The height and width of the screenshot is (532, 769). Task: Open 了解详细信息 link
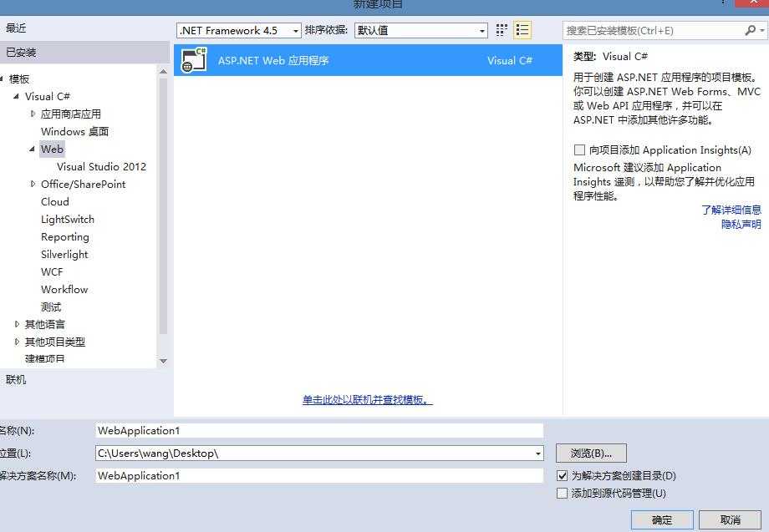[731, 210]
